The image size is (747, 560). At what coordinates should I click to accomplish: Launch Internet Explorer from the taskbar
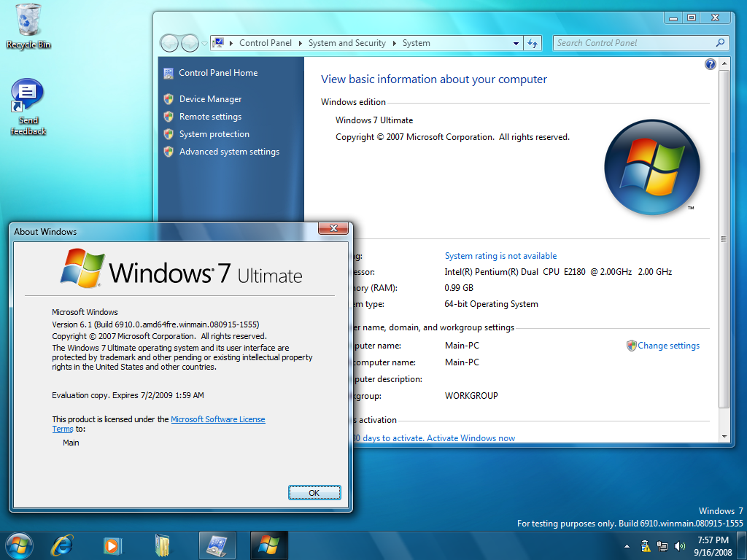click(x=62, y=545)
